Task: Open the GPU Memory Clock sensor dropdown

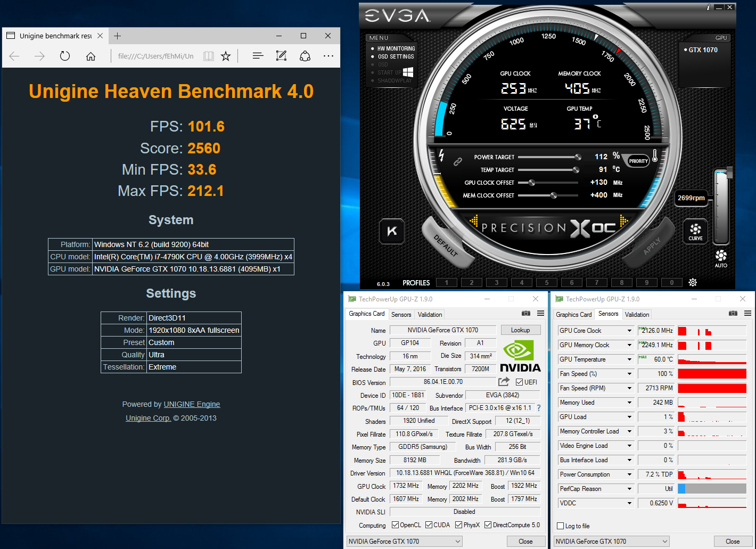Action: [x=629, y=345]
